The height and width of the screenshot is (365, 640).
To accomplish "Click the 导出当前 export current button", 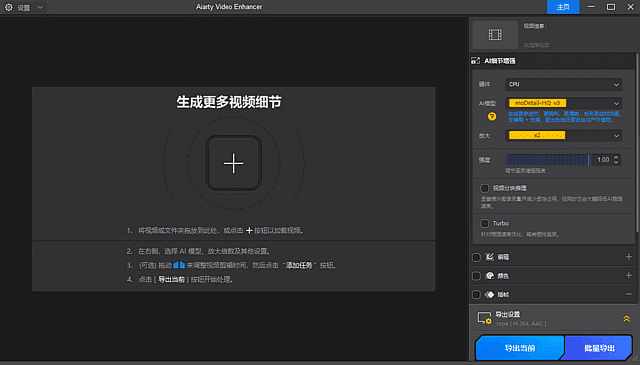I will point(520,348).
